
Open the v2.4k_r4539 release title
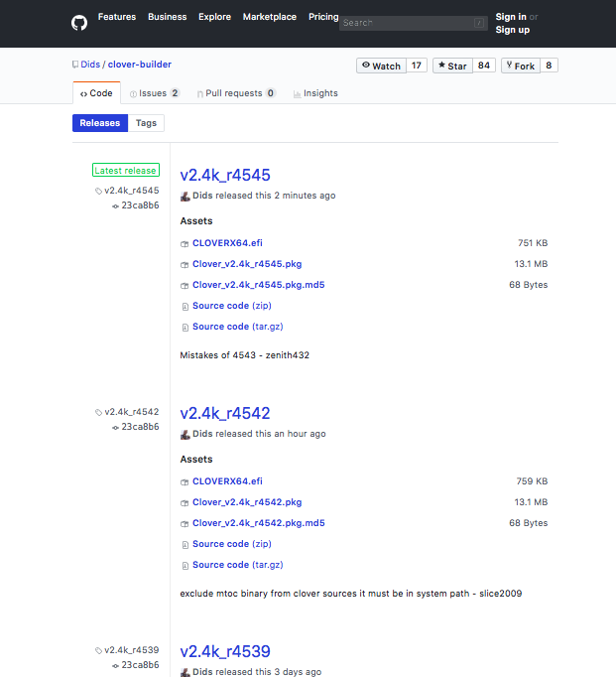click(x=225, y=651)
